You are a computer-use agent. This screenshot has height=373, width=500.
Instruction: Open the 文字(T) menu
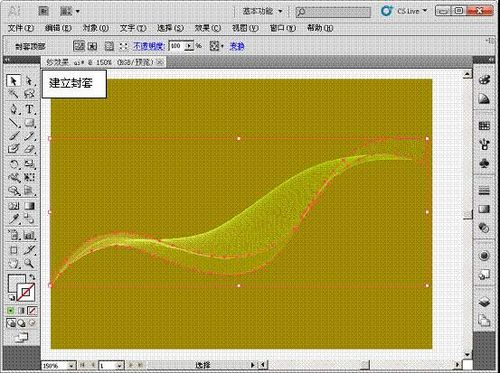point(133,28)
